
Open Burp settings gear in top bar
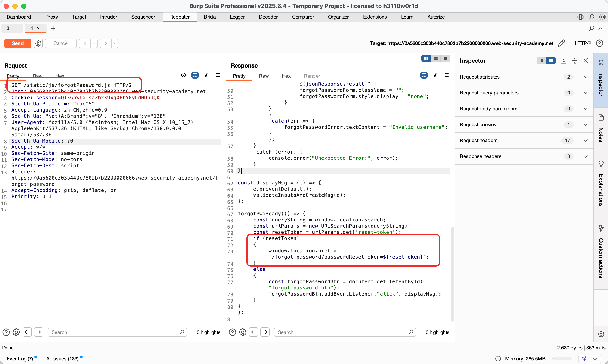tap(602, 17)
